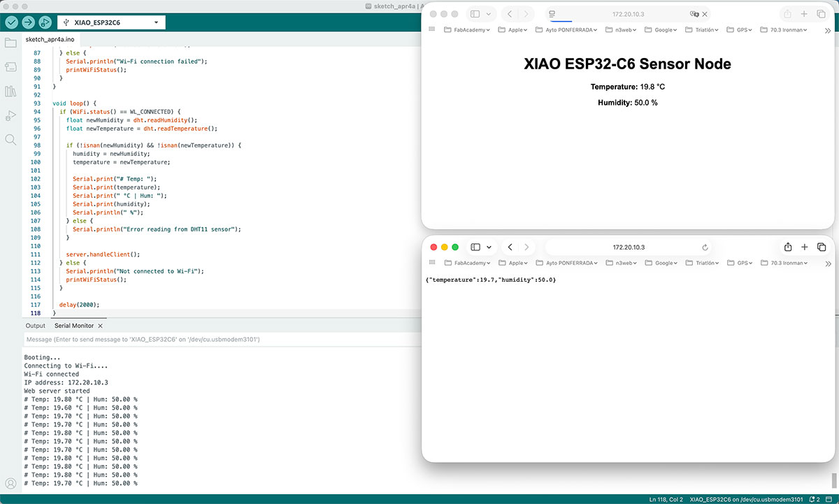Click the Verify sketch checkmark button
Screen dimensions: 839x504
click(x=11, y=22)
